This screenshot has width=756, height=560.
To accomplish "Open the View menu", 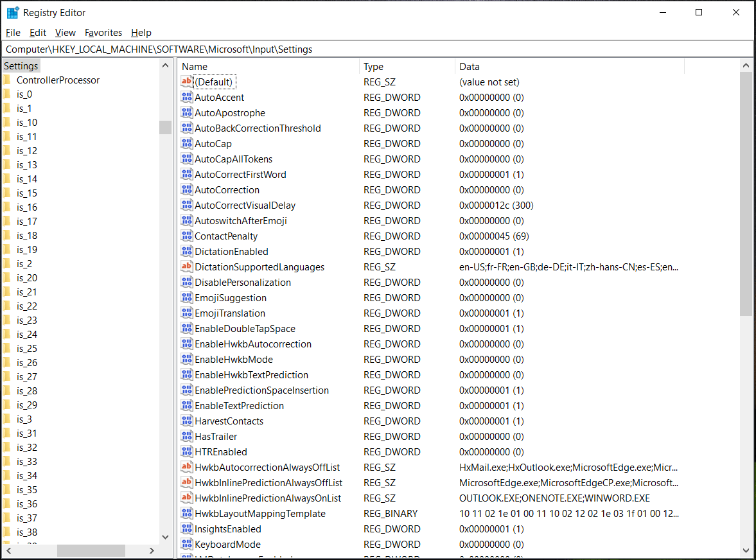I will [65, 33].
